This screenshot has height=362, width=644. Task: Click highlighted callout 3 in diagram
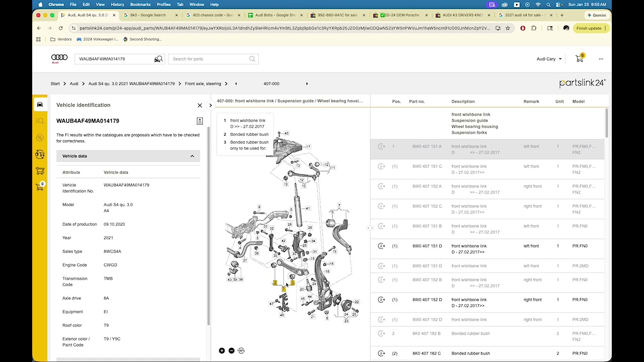[x=292, y=283]
